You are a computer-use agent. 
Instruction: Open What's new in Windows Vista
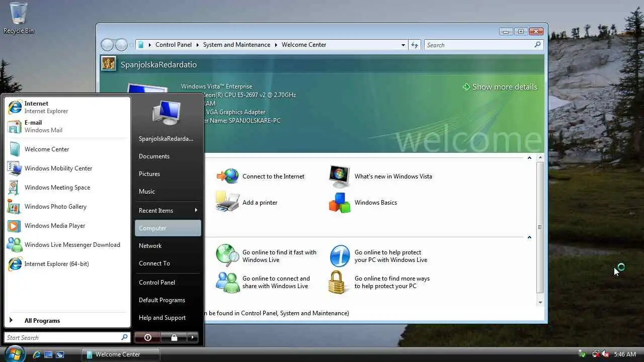(381, 176)
